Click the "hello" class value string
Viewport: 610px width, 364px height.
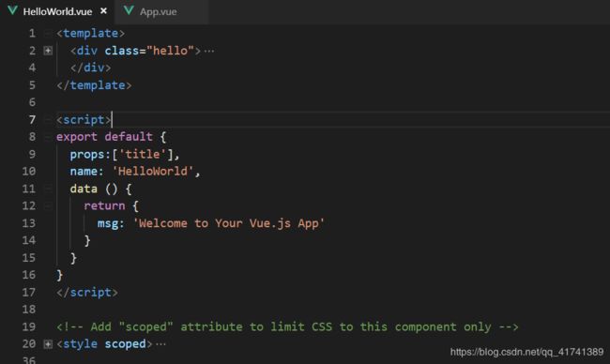tap(171, 51)
